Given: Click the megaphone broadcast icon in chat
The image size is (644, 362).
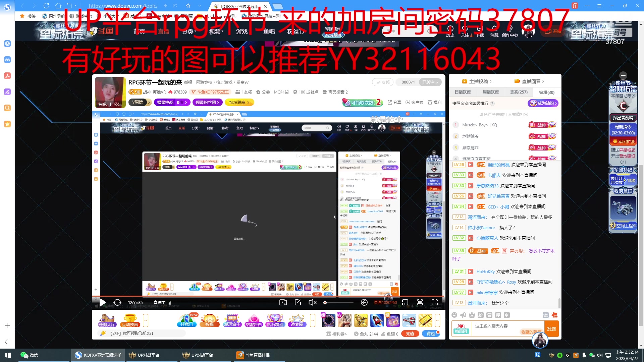Looking at the screenshot, I should tap(463, 315).
